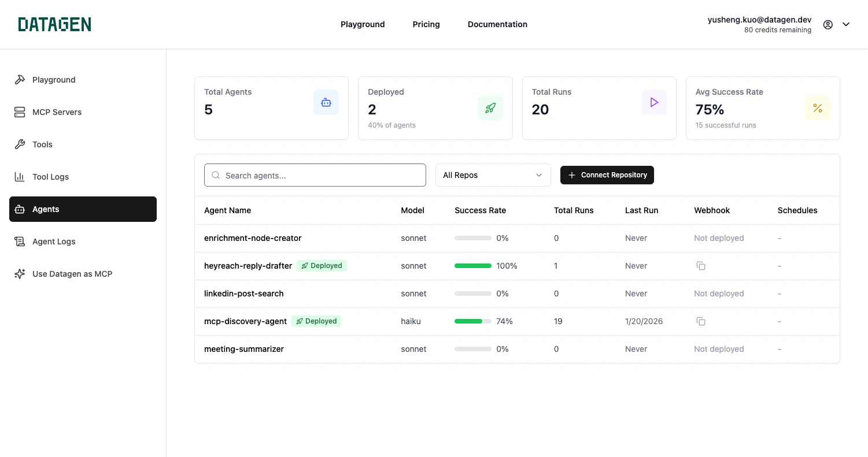The height and width of the screenshot is (457, 868).
Task: Go to Agent Logs in the sidebar
Action: point(83,241)
